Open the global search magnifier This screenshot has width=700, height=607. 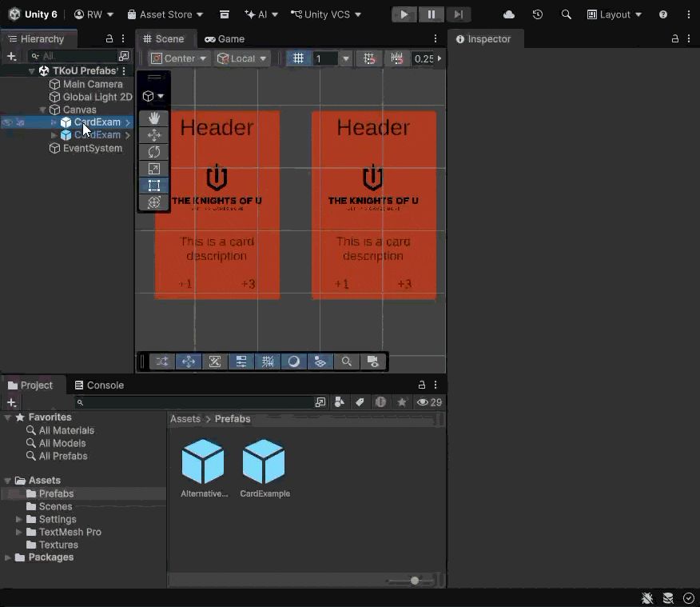[566, 14]
